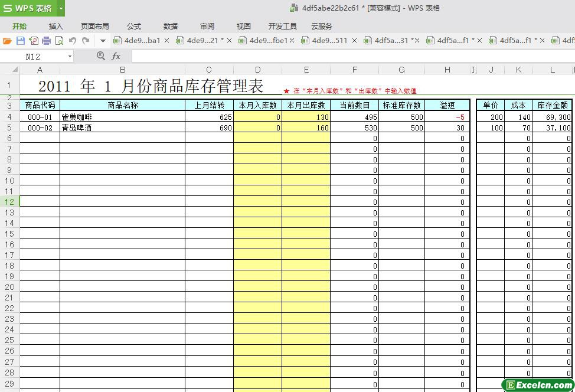Select row 12 header
Viewport: 575px width, 392px height.
click(x=9, y=202)
